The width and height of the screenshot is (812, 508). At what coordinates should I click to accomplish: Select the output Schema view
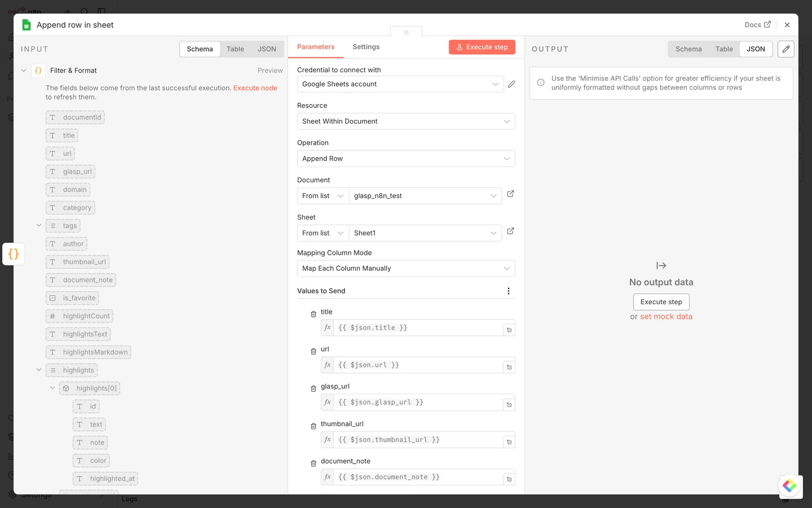[688, 49]
